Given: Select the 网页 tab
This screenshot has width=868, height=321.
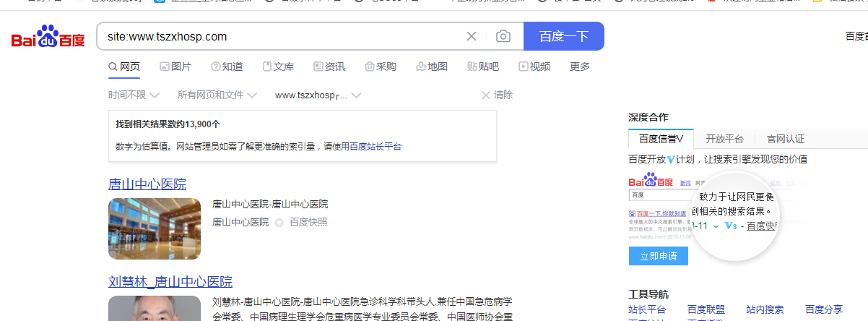Looking at the screenshot, I should [x=124, y=67].
